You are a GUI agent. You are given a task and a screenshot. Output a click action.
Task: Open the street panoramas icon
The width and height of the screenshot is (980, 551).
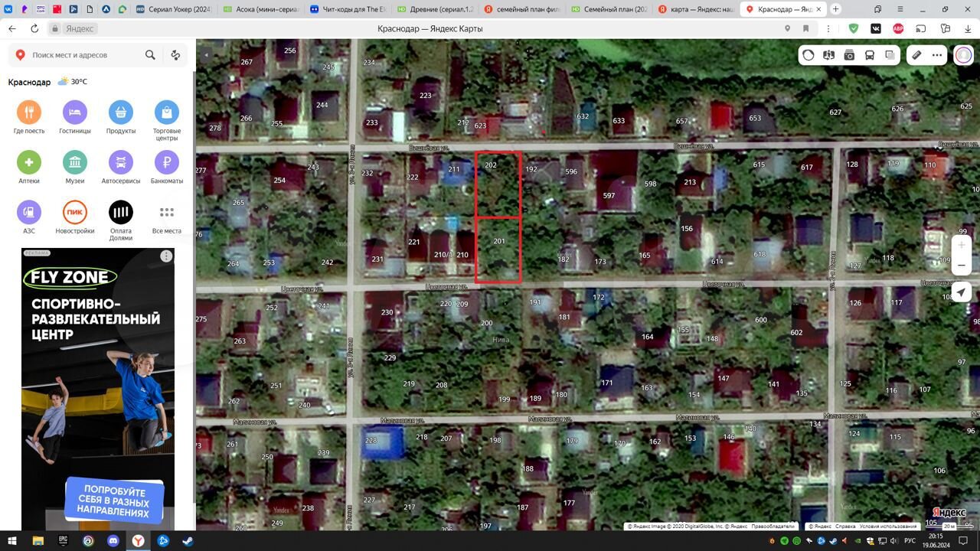coord(828,55)
